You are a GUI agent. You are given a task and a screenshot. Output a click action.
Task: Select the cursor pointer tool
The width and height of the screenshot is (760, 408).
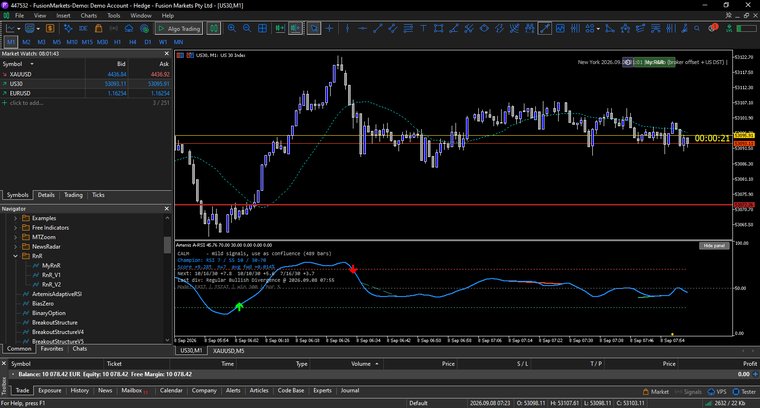[314, 29]
